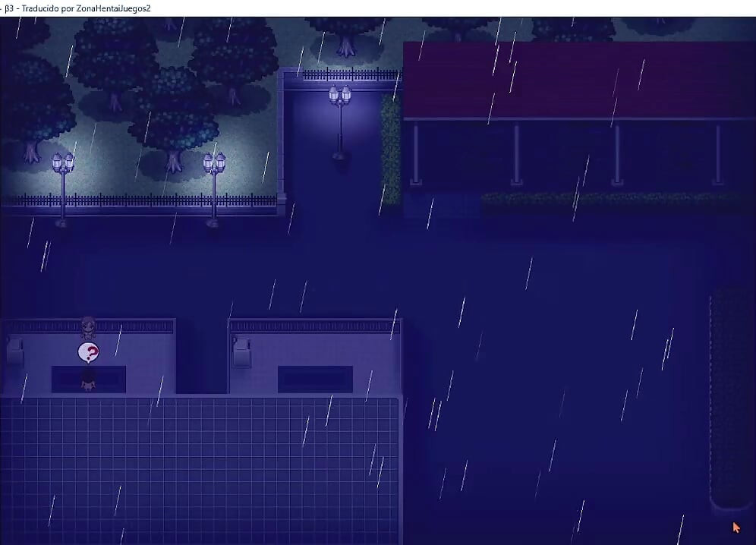Click the red-roofed building's roof

(579, 80)
